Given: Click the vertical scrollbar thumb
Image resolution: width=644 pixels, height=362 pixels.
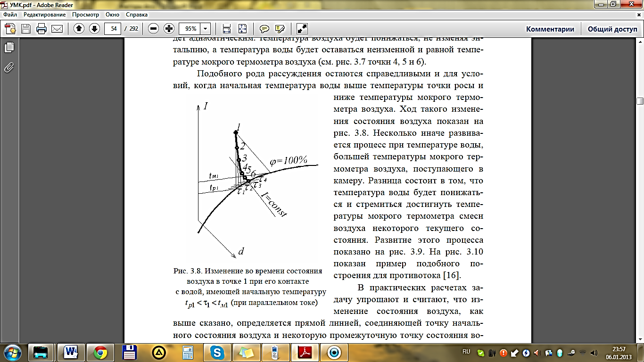Looking at the screenshot, I should (x=640, y=101).
